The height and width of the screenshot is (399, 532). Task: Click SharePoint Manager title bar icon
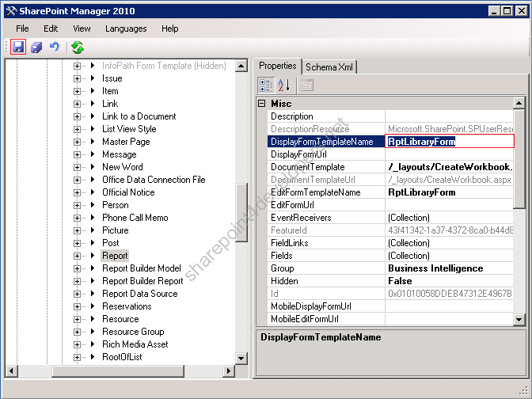(x=11, y=11)
